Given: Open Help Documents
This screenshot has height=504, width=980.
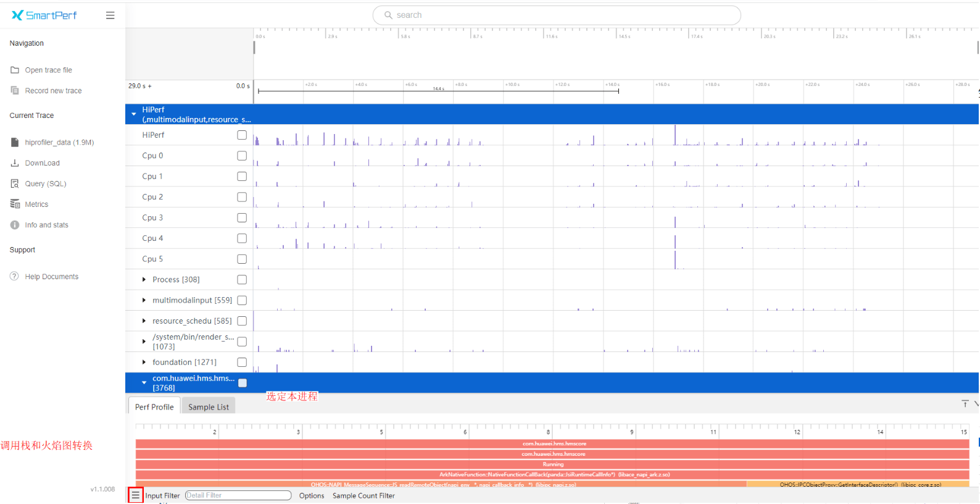Looking at the screenshot, I should [x=52, y=277].
